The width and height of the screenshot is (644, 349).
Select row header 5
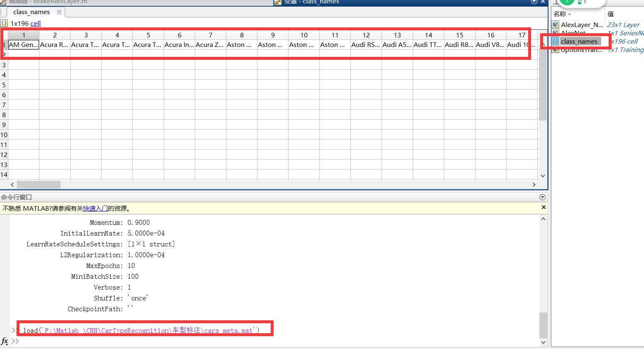[4, 85]
